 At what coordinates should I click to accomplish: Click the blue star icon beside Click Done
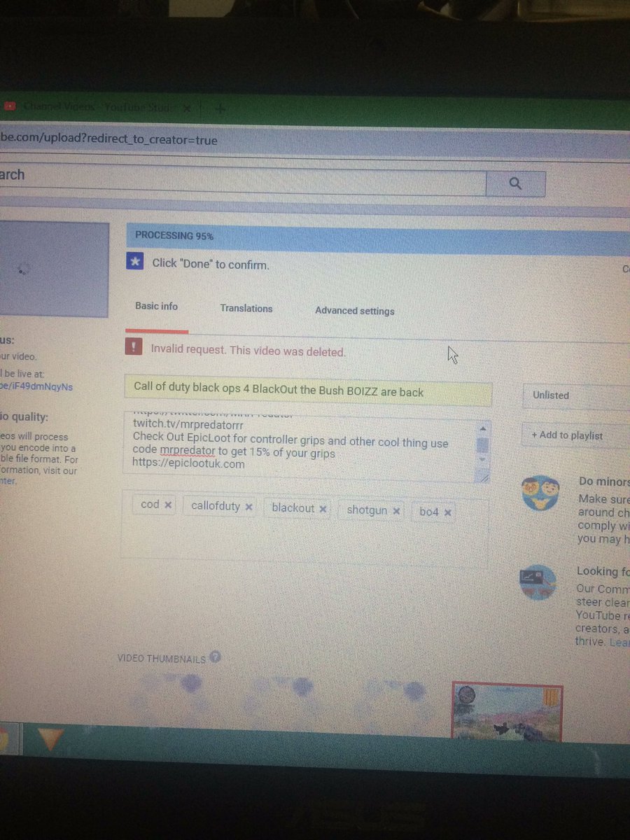click(136, 262)
